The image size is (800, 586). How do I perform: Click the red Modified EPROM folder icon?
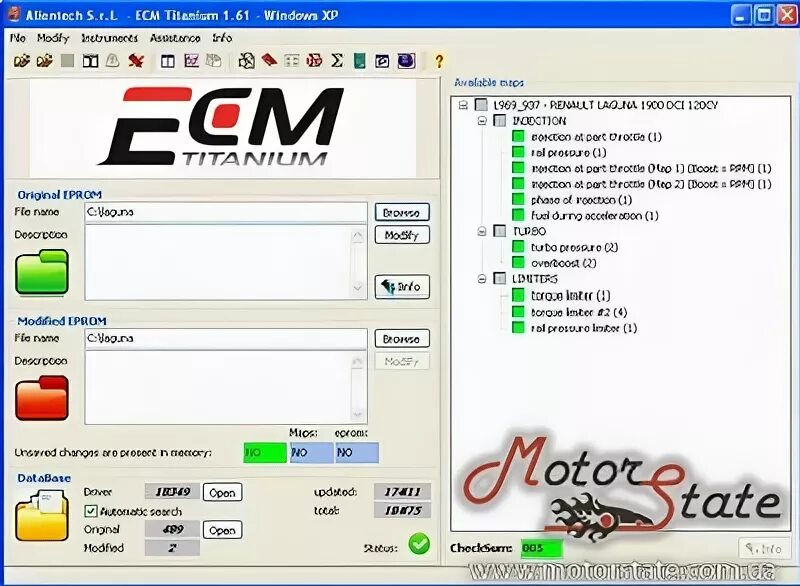[x=42, y=398]
